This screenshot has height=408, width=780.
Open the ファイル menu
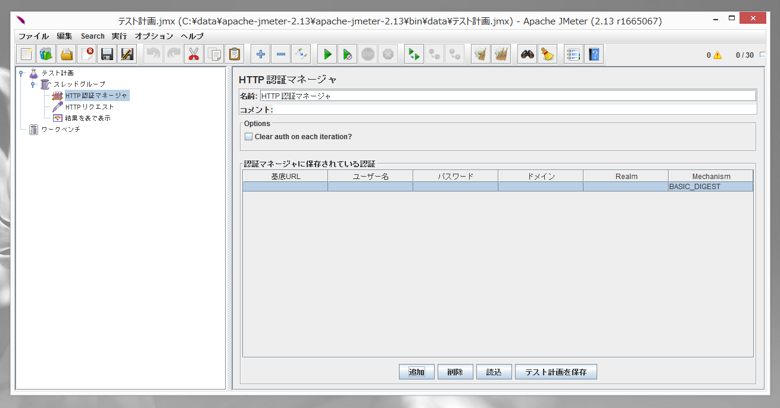tap(33, 36)
